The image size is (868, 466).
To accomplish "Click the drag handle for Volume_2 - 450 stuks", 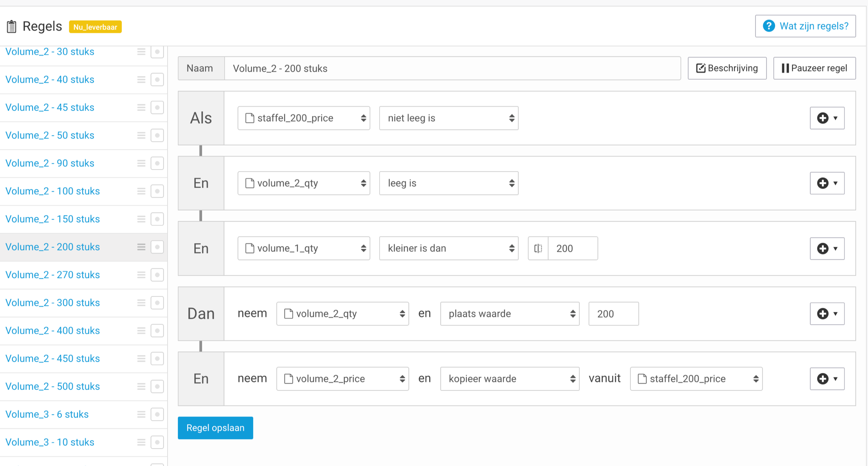I will tap(141, 358).
